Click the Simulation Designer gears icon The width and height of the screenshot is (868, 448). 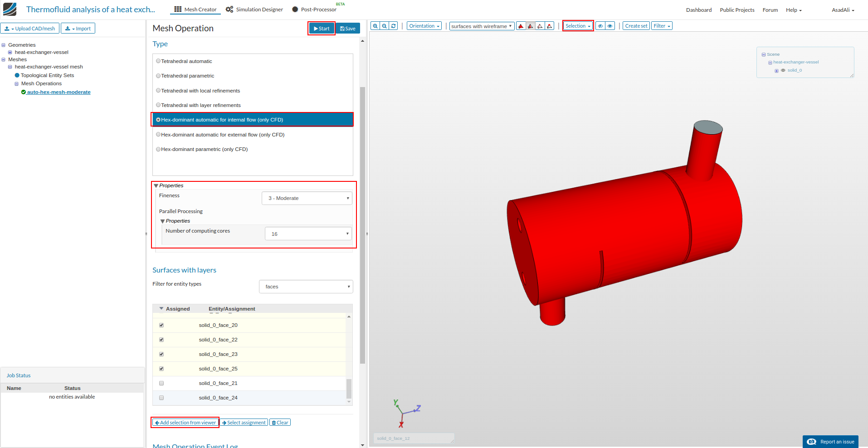point(229,9)
